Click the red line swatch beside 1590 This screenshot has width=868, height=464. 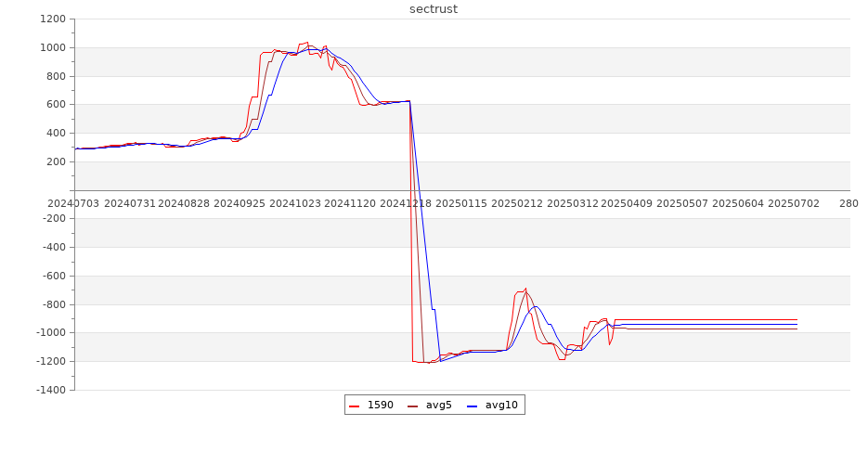pyautogui.click(x=355, y=406)
